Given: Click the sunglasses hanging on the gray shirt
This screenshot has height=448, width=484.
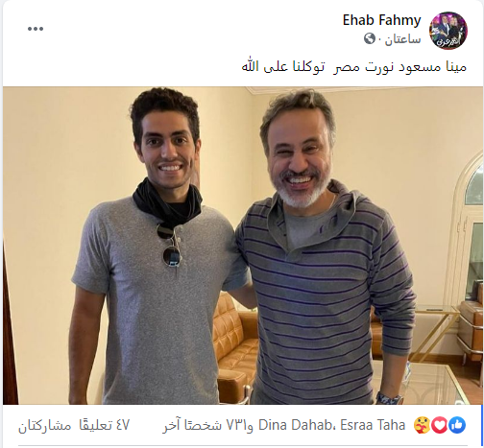Looking at the screenshot, I should (x=170, y=246).
